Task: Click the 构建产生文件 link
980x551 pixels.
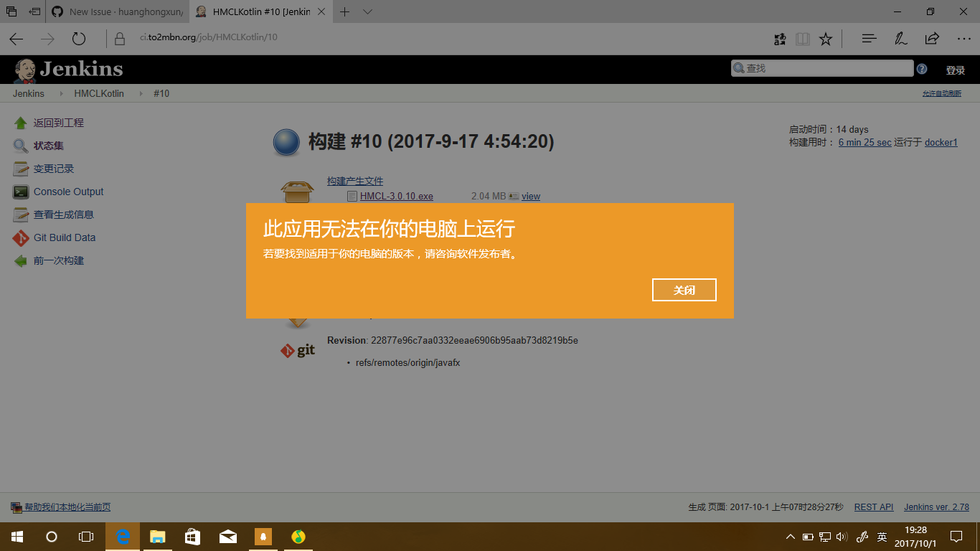Action: 355,181
